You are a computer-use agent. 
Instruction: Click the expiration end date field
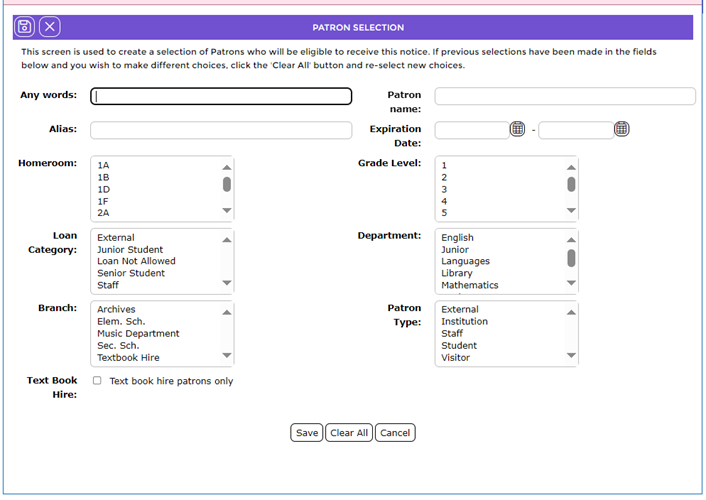pyautogui.click(x=576, y=130)
